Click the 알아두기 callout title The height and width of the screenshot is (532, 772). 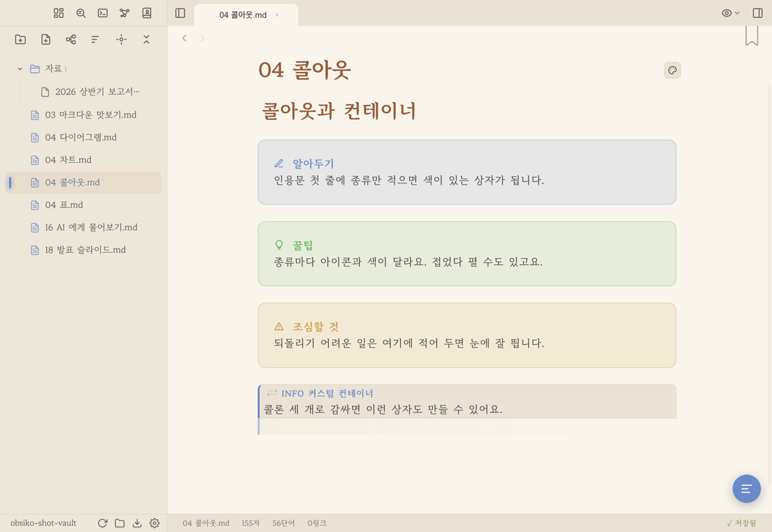pos(313,163)
